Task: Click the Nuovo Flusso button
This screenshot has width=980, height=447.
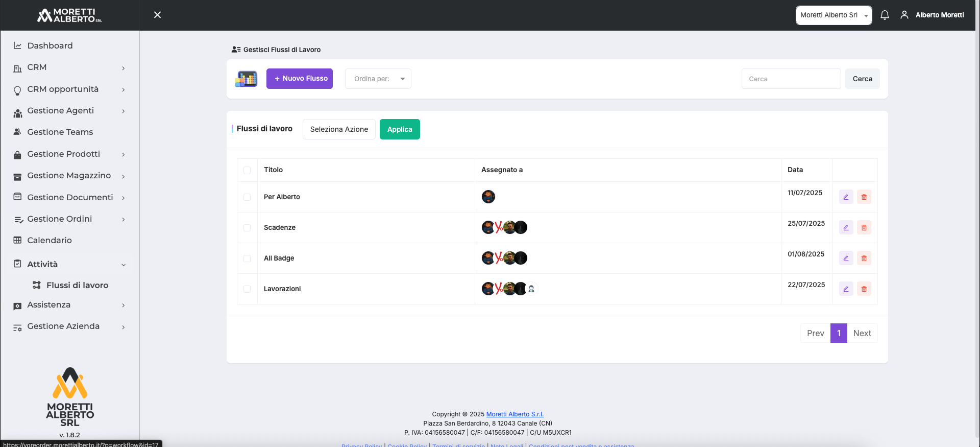Action: click(300, 79)
